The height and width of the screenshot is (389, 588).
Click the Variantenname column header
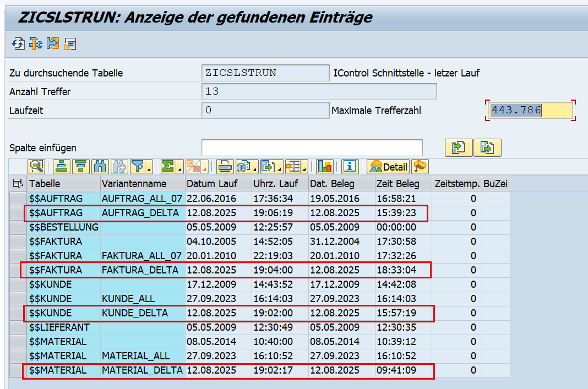point(142,183)
